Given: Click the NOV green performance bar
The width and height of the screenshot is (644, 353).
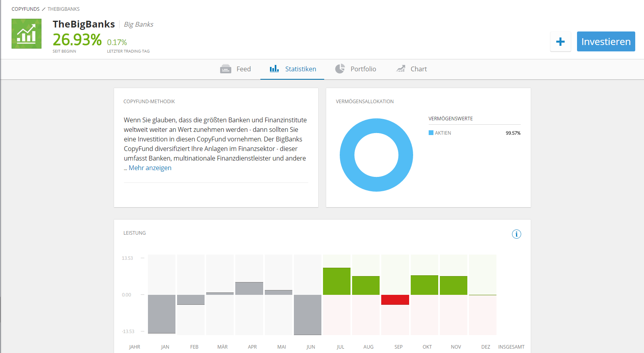Looking at the screenshot, I should (x=453, y=285).
